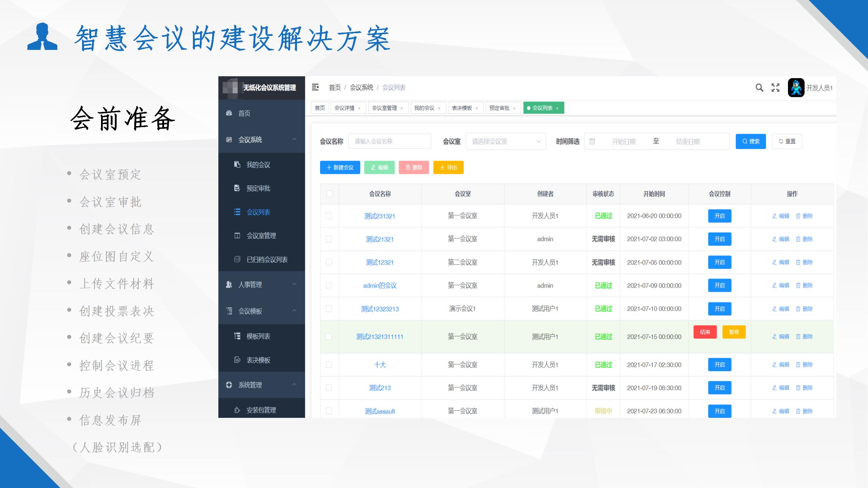Image resolution: width=868 pixels, height=488 pixels.
Task: Select the checkbox for the 十大 meeting row
Action: tap(329, 365)
